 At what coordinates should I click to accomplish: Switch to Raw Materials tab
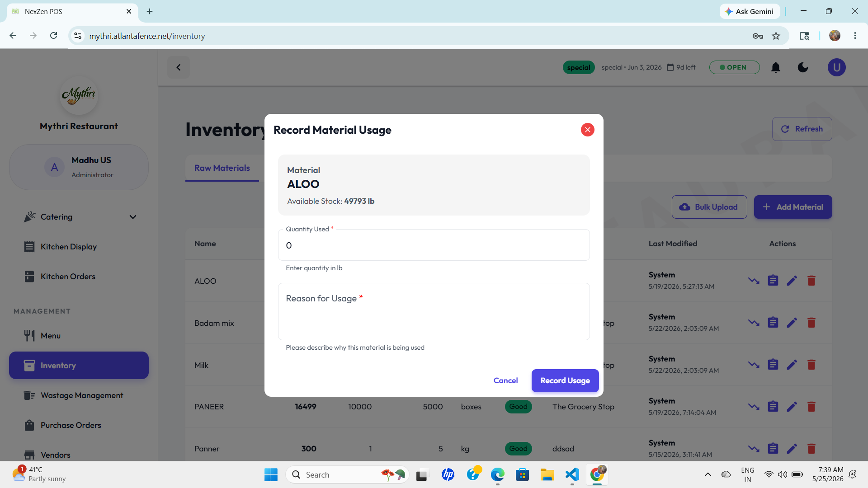pos(222,168)
